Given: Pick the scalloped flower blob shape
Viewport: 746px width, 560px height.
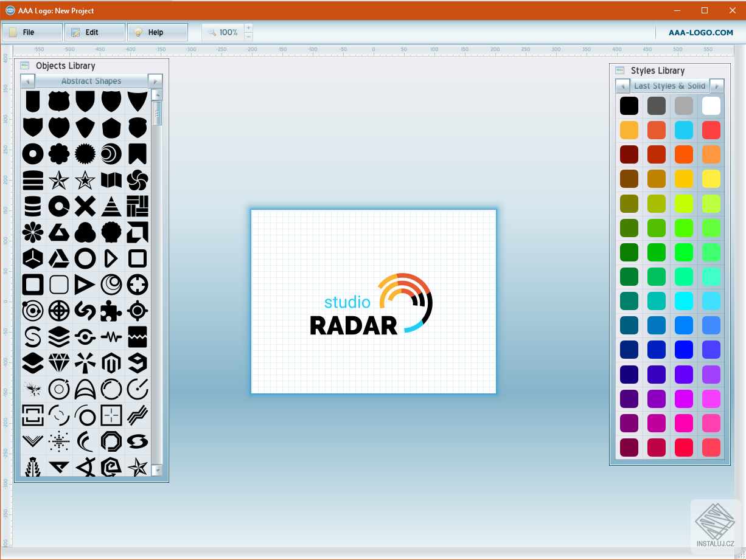Looking at the screenshot, I should [59, 154].
